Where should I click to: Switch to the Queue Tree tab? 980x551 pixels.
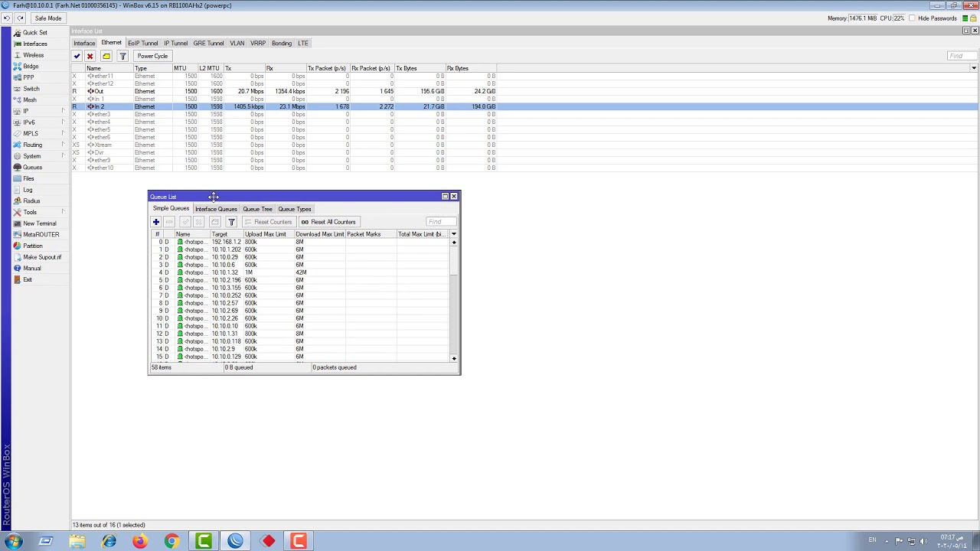coord(257,209)
